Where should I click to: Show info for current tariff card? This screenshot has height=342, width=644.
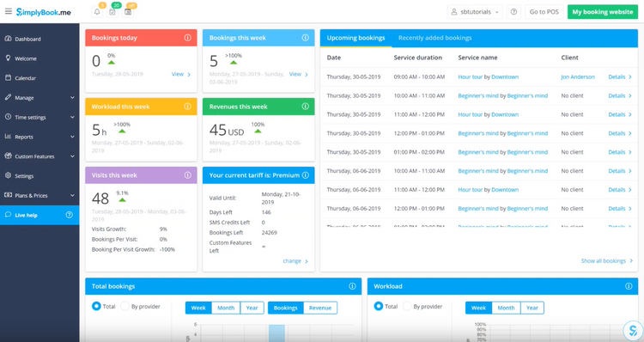coord(305,175)
